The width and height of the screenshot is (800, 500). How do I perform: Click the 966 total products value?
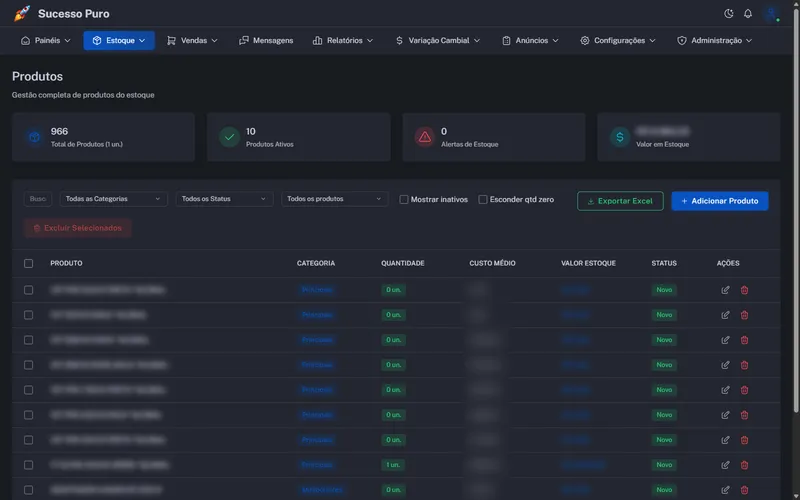click(x=59, y=132)
